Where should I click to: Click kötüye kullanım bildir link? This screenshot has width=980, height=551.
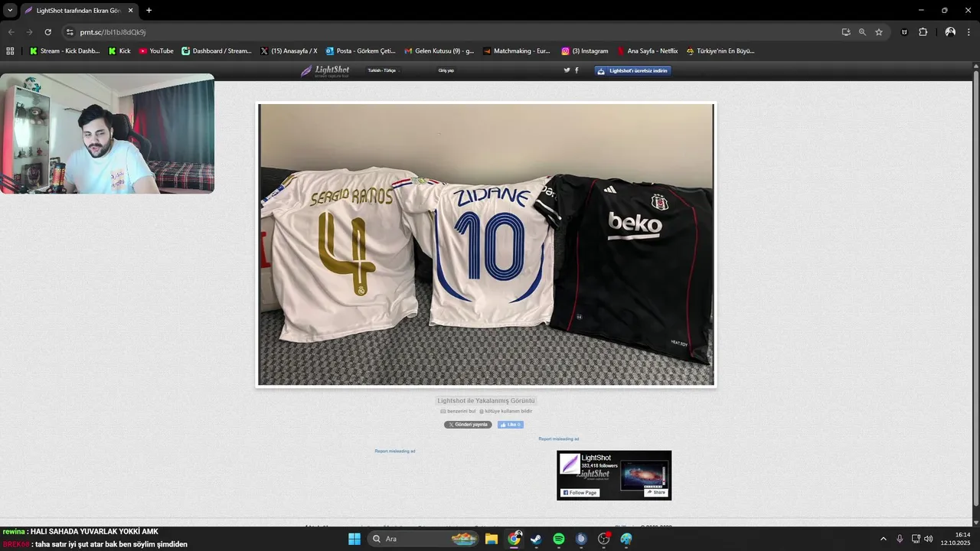click(x=505, y=411)
